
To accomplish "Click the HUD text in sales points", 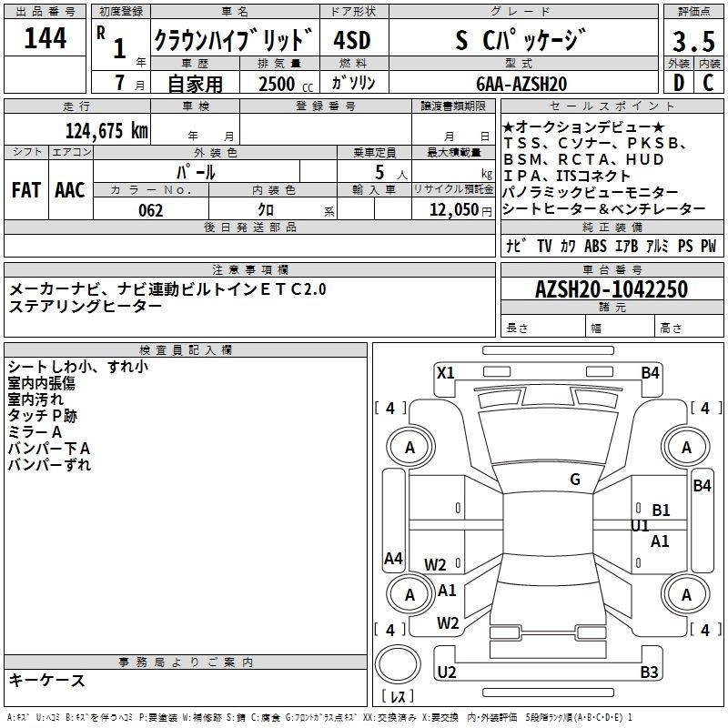I will 645,159.
